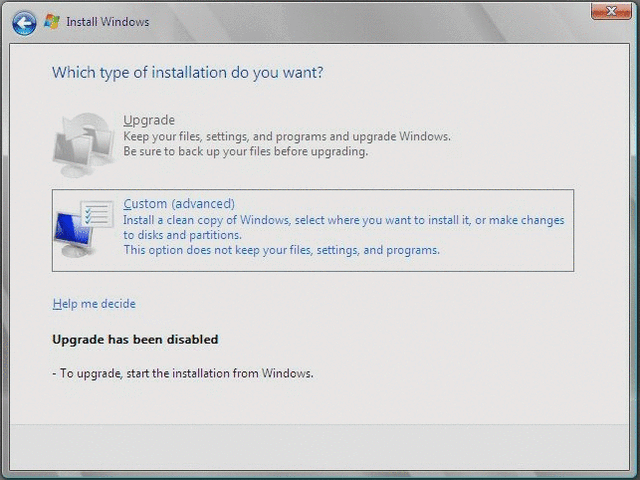Click 'Which type of installation do you want?' heading

[x=187, y=73]
